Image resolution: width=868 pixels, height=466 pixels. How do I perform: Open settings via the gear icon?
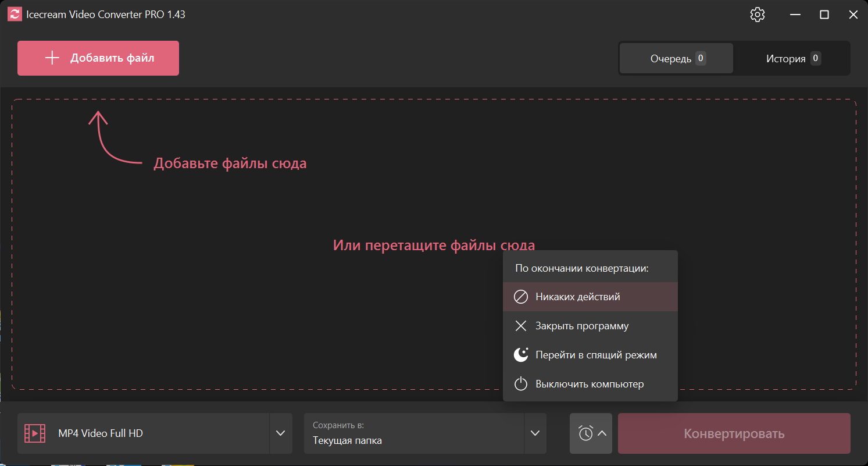click(x=758, y=15)
